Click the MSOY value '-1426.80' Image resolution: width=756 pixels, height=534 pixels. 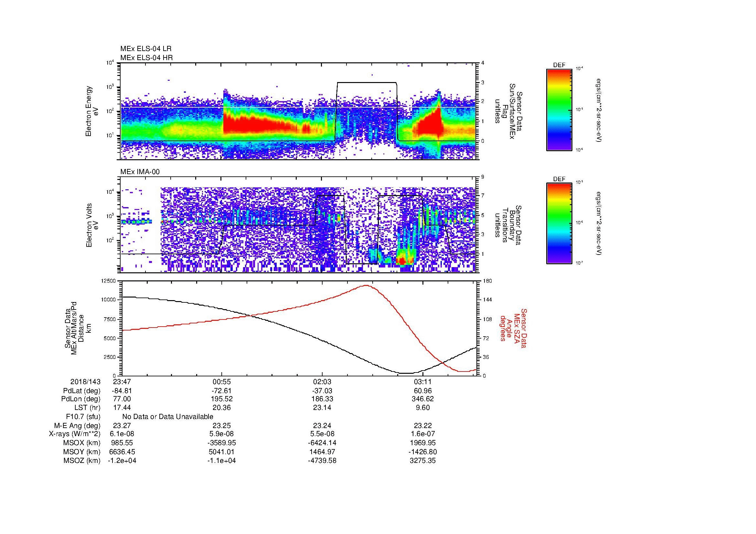click(x=423, y=452)
